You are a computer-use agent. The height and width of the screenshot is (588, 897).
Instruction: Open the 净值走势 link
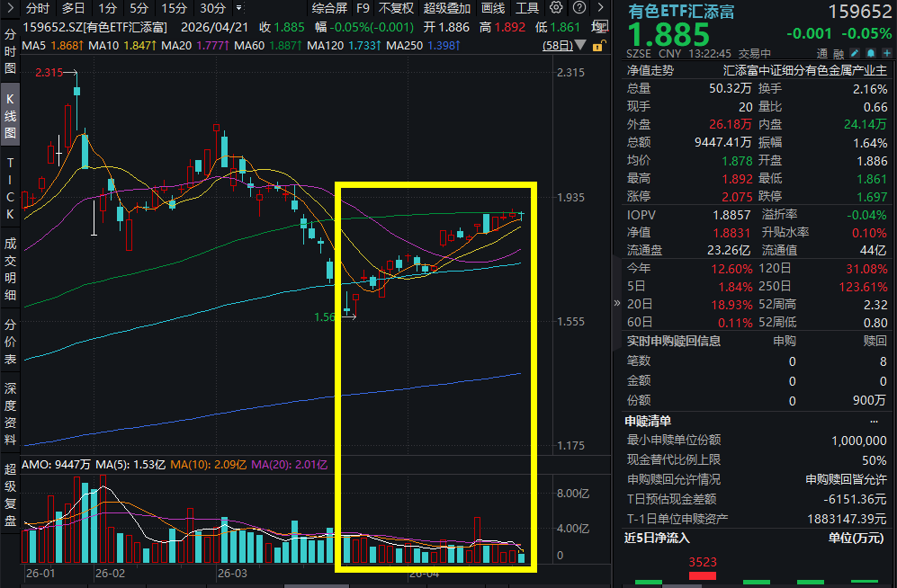click(x=650, y=69)
